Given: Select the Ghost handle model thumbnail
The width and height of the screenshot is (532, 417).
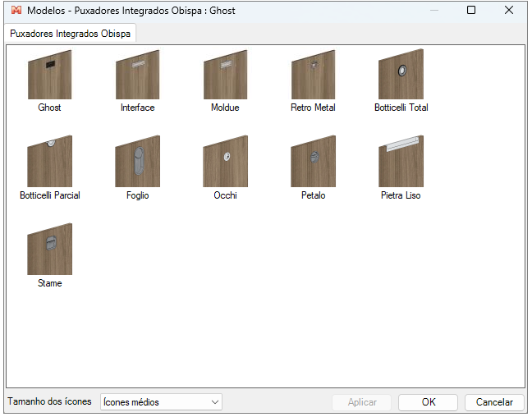Looking at the screenshot, I should (x=50, y=75).
